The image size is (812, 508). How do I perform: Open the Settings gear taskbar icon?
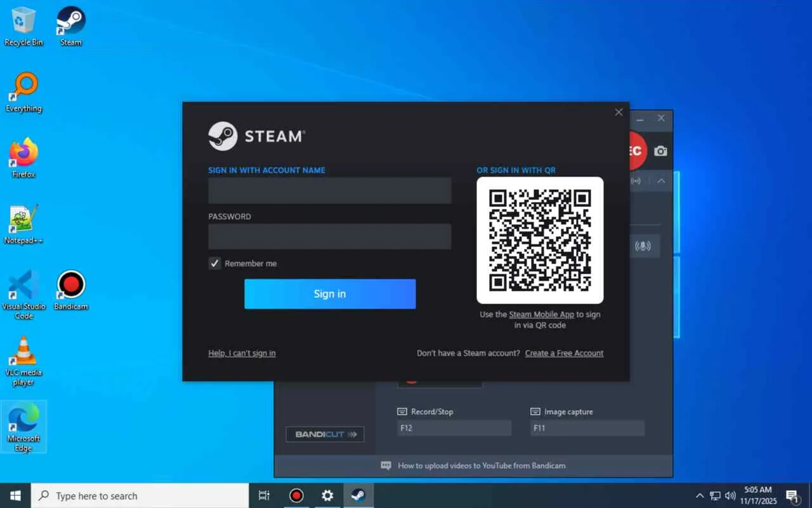point(327,496)
